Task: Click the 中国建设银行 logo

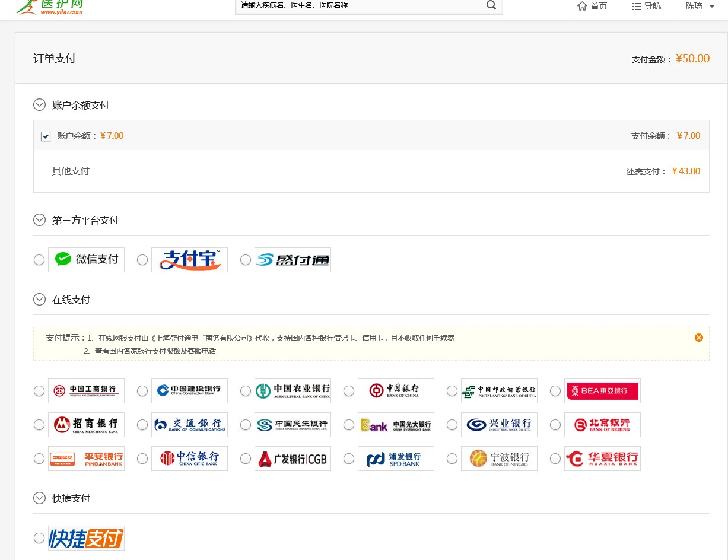Action: point(189,391)
